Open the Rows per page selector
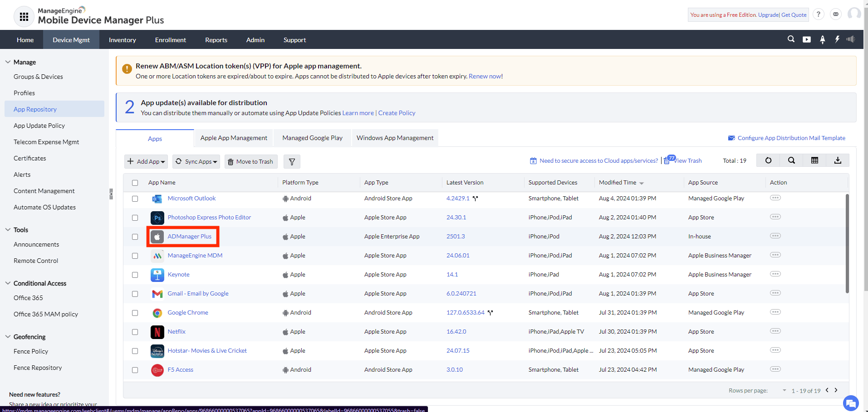 784,390
